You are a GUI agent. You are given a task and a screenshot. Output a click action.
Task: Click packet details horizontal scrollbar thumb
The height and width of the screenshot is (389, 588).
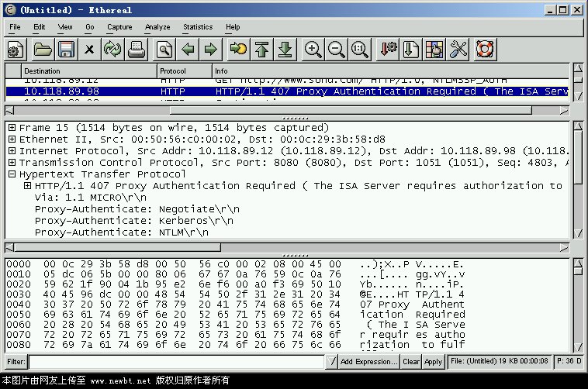coord(117,248)
